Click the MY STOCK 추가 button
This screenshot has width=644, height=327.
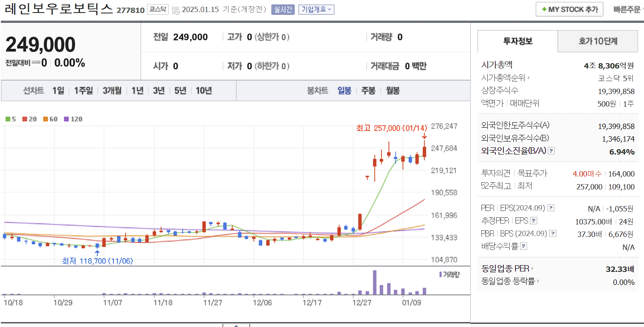[x=569, y=9]
